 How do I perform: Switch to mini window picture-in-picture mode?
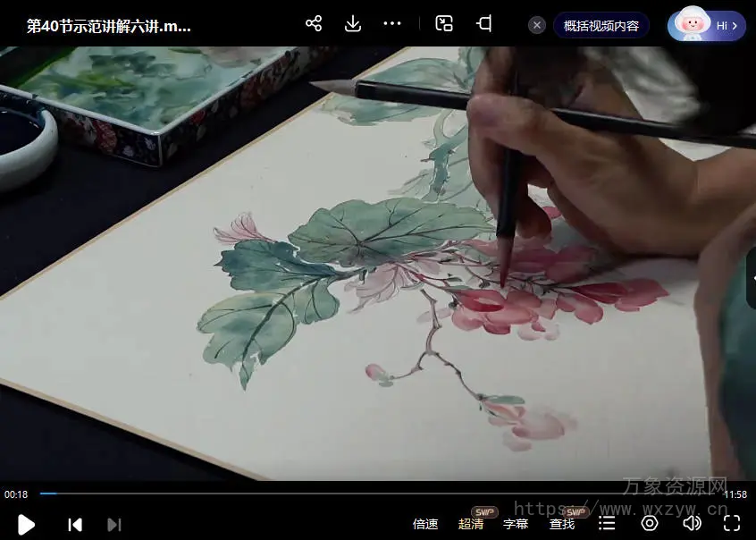444,24
